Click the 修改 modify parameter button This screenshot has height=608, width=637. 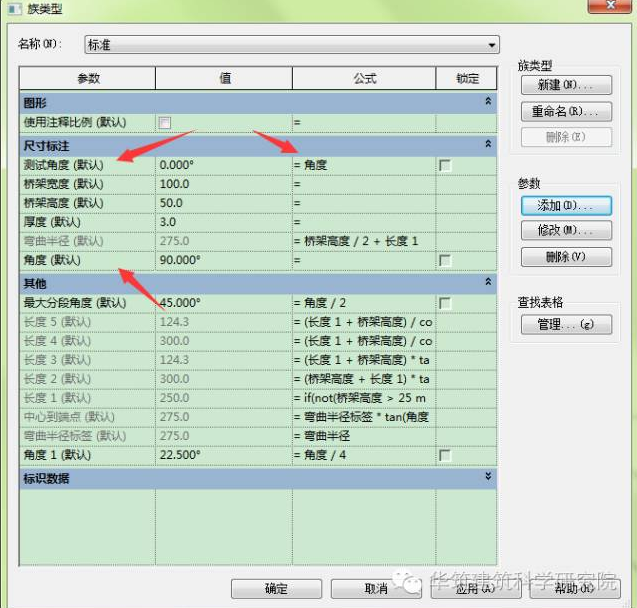pos(566,230)
